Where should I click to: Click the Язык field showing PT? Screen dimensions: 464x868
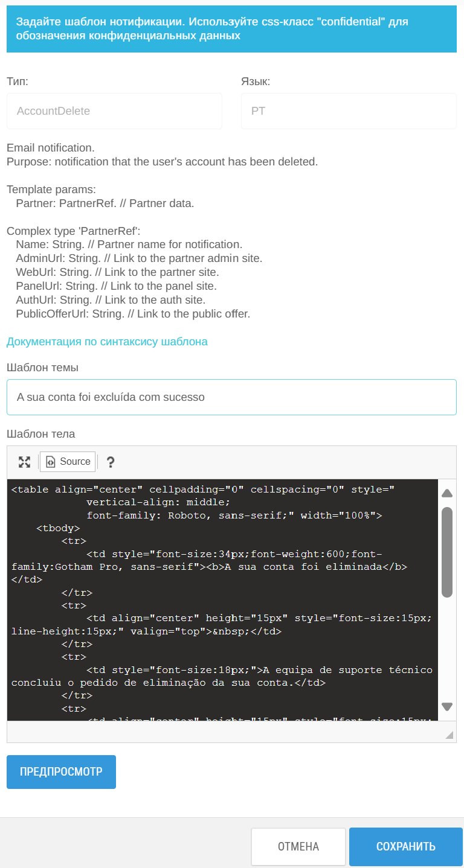point(349,111)
